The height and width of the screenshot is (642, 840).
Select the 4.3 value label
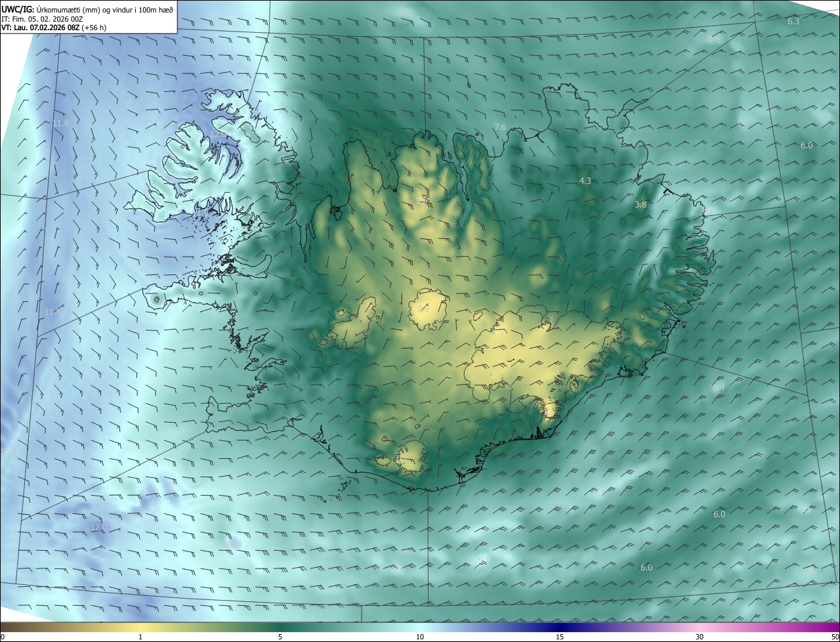click(x=585, y=181)
